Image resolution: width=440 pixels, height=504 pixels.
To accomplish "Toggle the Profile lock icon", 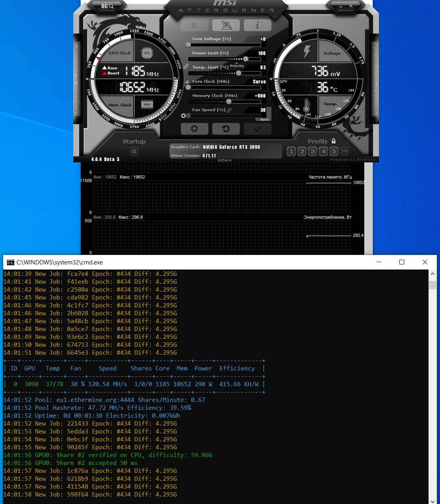I will tap(334, 141).
